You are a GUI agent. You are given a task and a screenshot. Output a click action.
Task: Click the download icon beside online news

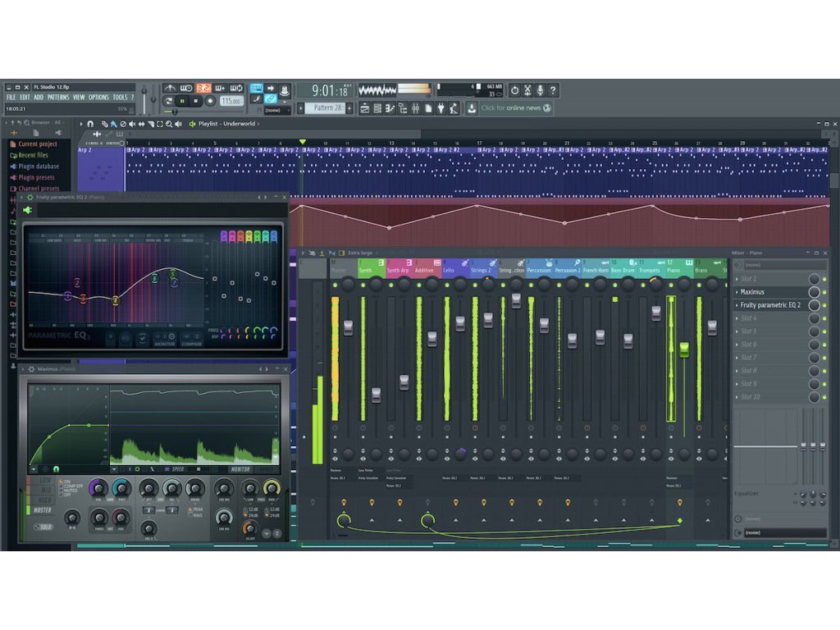coord(472,108)
